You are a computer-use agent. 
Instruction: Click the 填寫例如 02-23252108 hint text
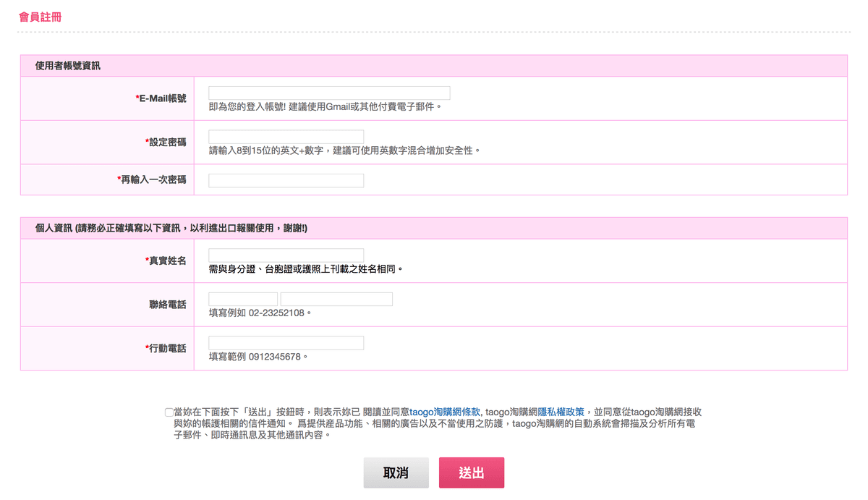[260, 313]
